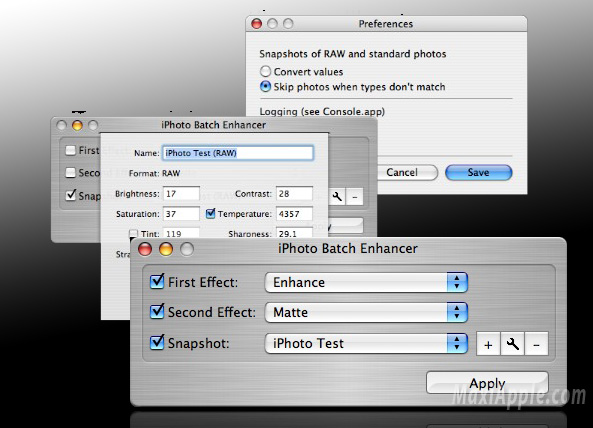Image resolution: width=593 pixels, height=428 pixels.
Task: Remove snapshot with minus button in front window
Action: [536, 344]
